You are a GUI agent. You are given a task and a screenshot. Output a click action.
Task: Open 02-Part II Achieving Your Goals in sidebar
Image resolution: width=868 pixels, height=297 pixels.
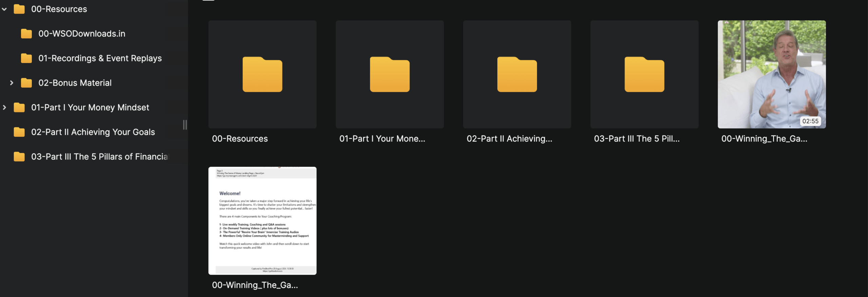pos(93,132)
